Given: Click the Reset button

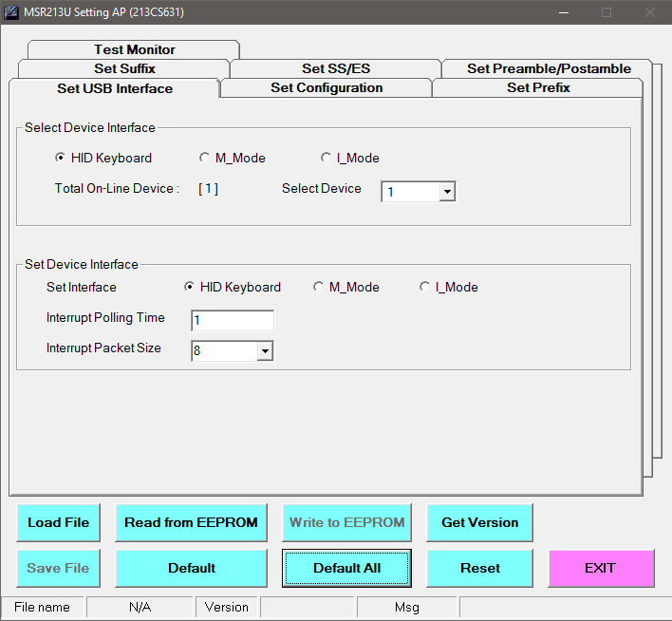Looking at the screenshot, I should pyautogui.click(x=480, y=568).
